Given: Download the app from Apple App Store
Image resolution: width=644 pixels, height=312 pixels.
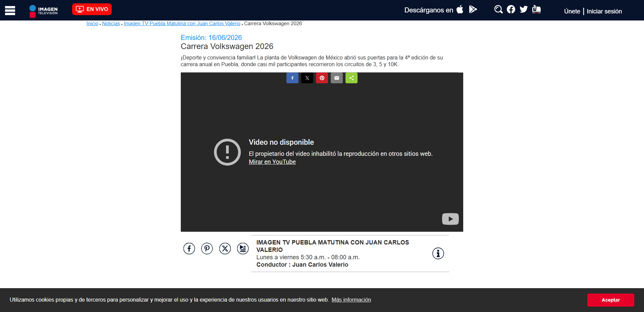Looking at the screenshot, I should [x=460, y=9].
